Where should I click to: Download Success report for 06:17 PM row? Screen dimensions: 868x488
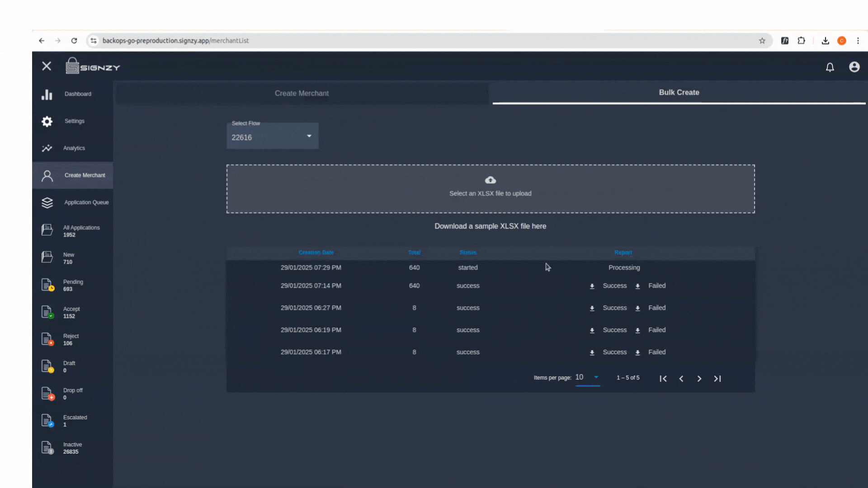(x=609, y=352)
